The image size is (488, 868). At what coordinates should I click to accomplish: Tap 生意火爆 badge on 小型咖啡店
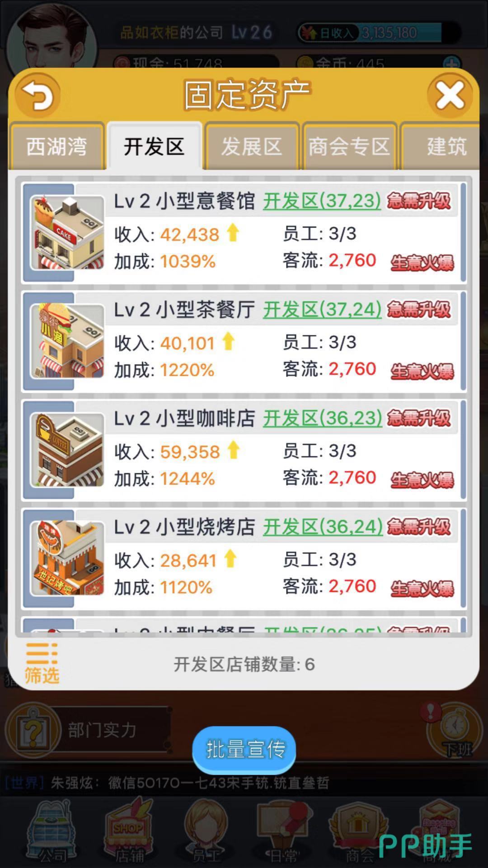click(422, 480)
